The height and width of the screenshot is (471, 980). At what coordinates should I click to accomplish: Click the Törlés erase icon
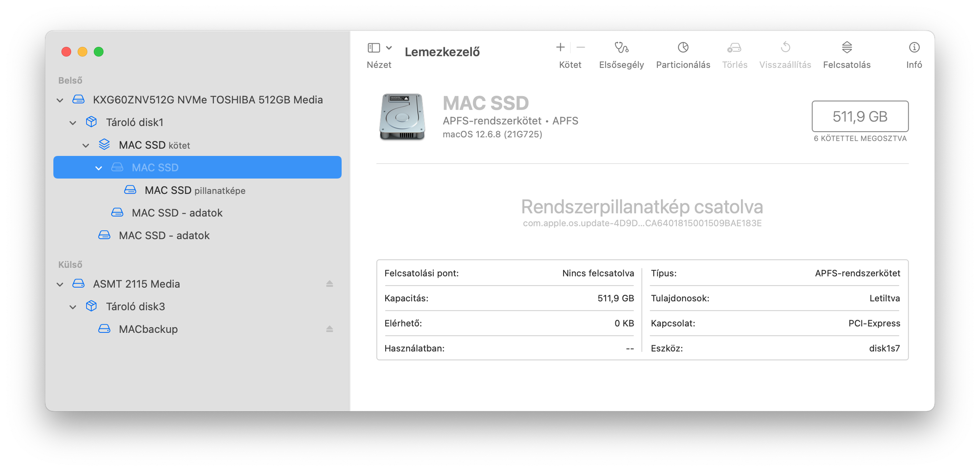[734, 47]
